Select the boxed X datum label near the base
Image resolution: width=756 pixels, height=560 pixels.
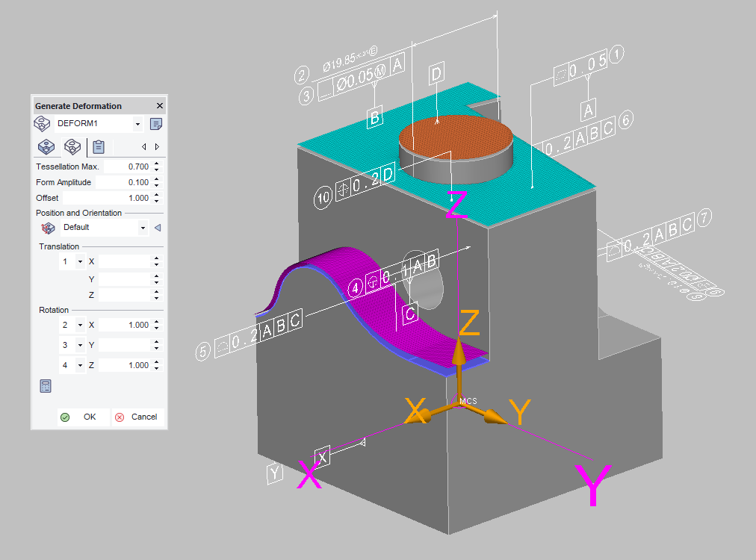(x=323, y=456)
